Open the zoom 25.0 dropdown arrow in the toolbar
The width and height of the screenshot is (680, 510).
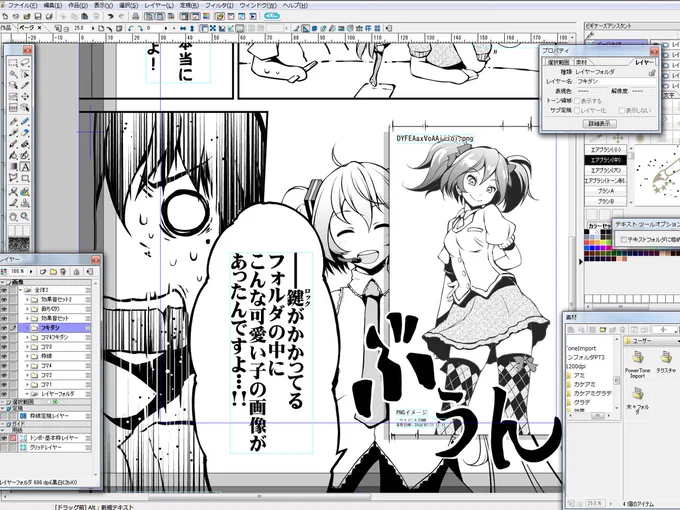93,28
